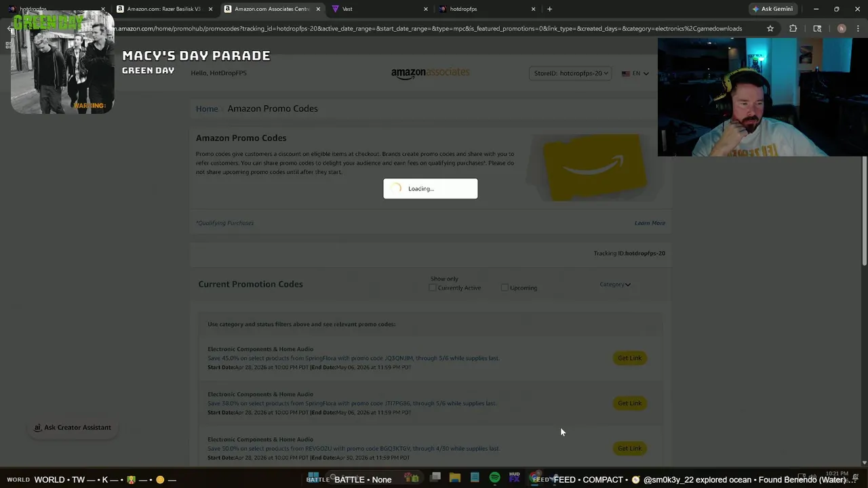
Task: Open the HUD FX taskbar icon
Action: pyautogui.click(x=514, y=478)
